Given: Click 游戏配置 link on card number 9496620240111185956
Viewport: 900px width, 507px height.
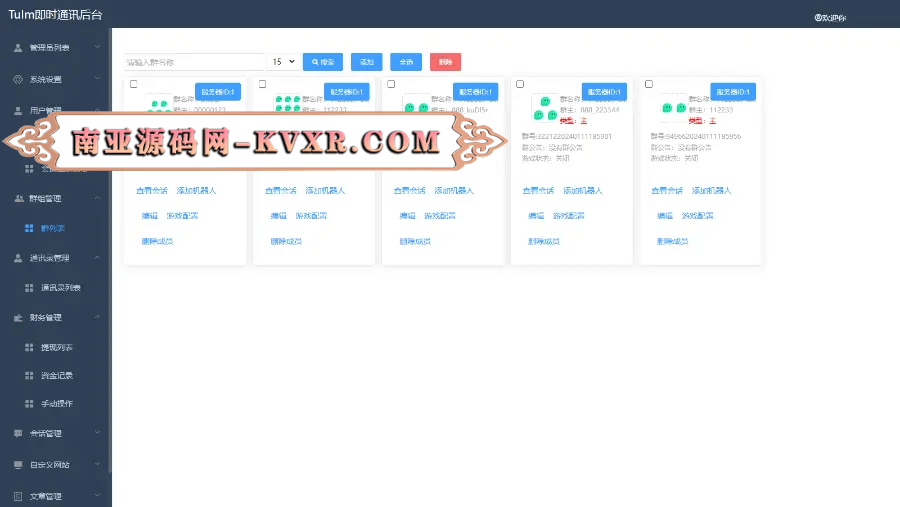Looking at the screenshot, I should coord(697,216).
